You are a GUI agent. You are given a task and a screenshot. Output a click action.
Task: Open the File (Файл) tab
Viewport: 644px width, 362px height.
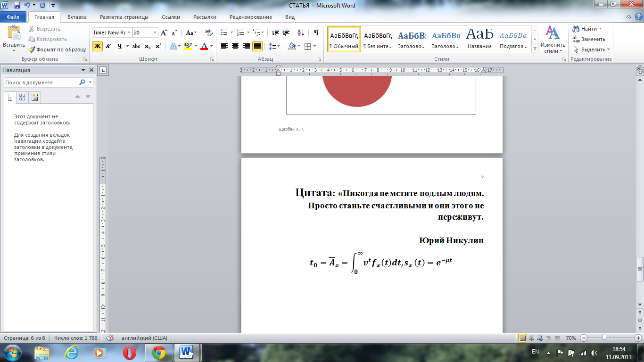[13, 17]
